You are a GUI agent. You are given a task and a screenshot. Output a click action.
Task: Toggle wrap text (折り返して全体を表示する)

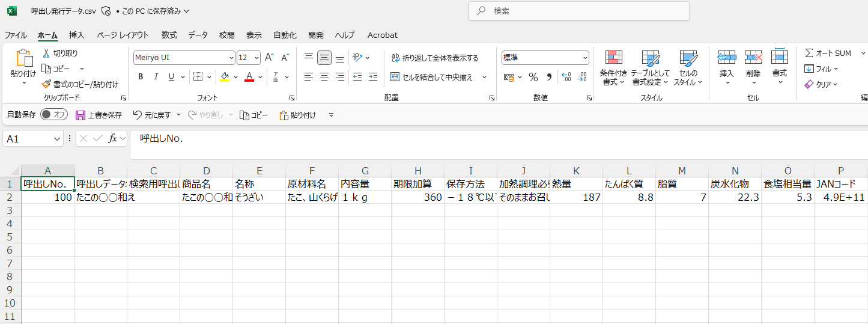[x=434, y=58]
